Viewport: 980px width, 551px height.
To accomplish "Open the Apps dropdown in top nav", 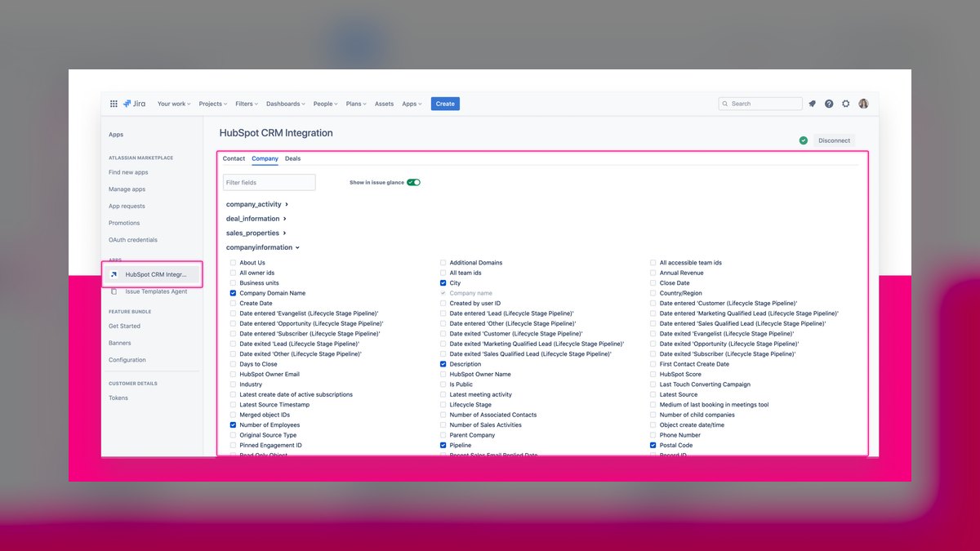I will click(x=412, y=104).
